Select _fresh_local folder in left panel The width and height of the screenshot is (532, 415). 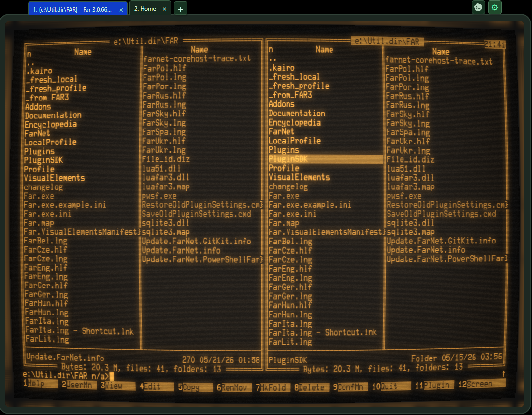[52, 80]
